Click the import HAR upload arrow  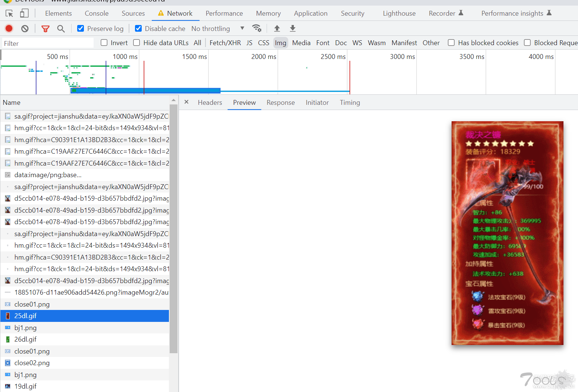click(x=277, y=28)
